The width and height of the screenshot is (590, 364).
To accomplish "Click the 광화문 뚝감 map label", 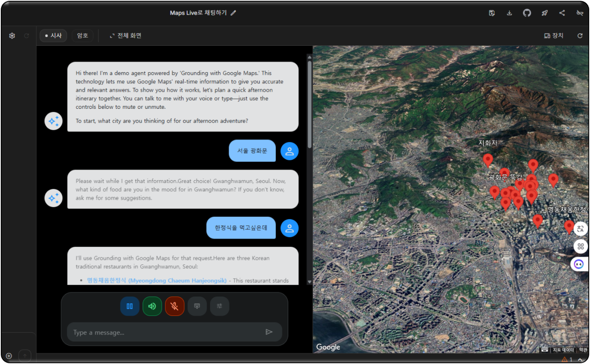I will [505, 177].
